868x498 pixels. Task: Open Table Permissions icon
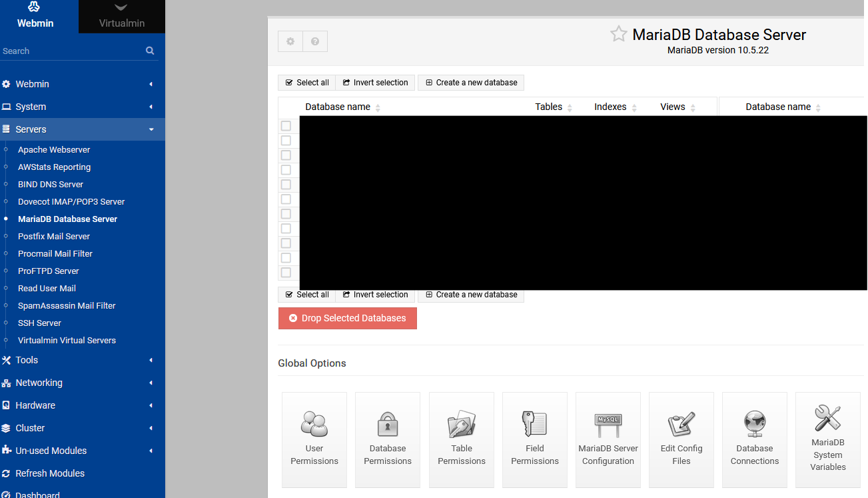pyautogui.click(x=461, y=424)
